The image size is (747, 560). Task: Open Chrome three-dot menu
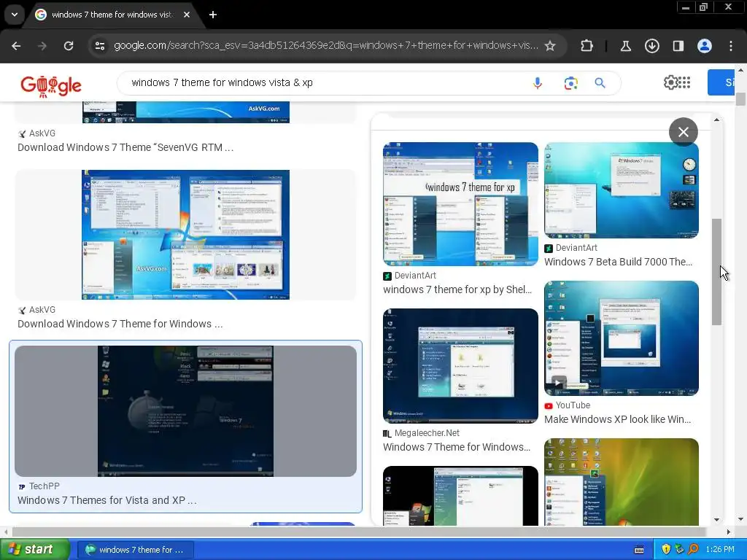731,46
